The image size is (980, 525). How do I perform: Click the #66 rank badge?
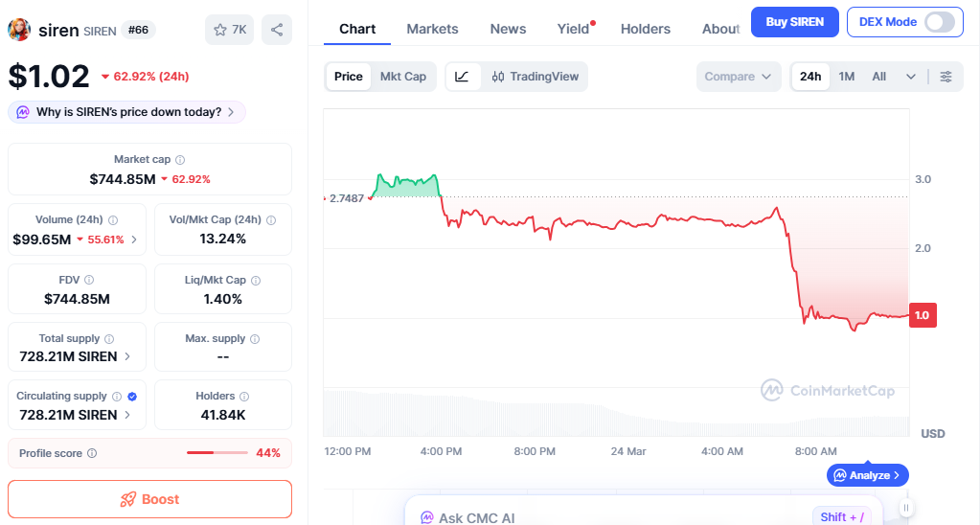pos(138,30)
